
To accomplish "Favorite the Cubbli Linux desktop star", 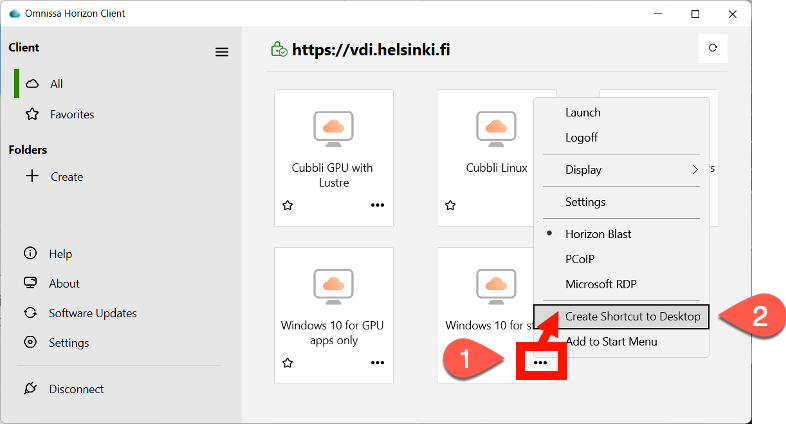I will pyautogui.click(x=450, y=205).
